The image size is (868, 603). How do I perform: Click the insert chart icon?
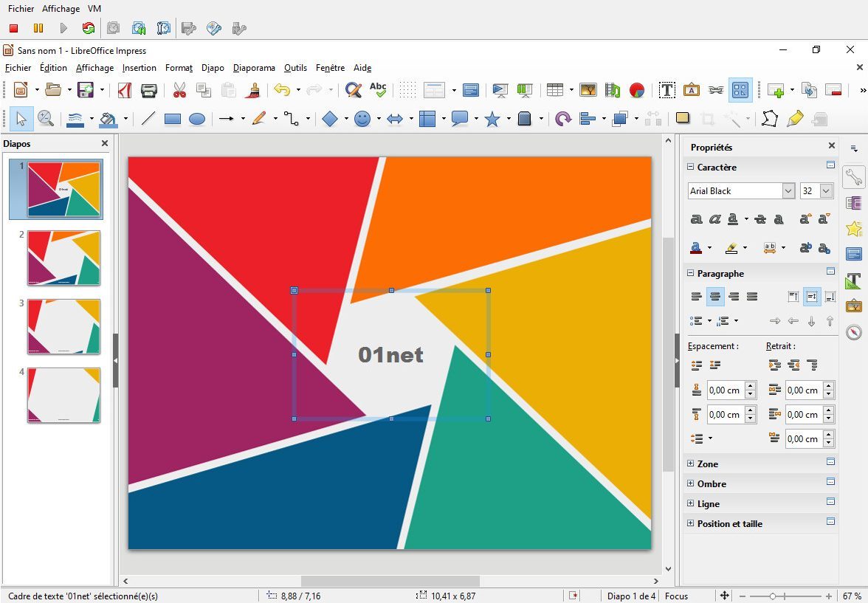636,90
